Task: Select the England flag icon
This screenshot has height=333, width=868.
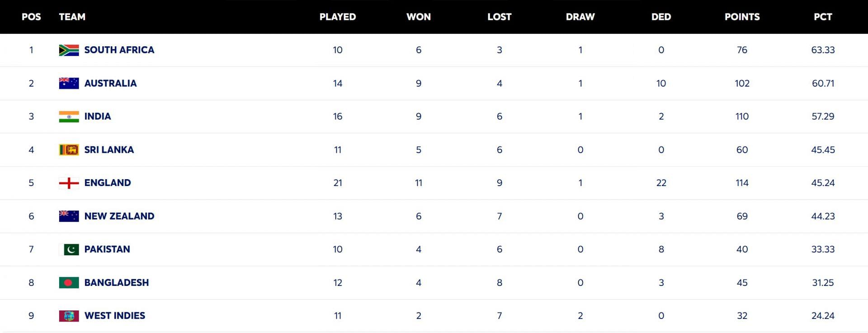Action: [69, 183]
